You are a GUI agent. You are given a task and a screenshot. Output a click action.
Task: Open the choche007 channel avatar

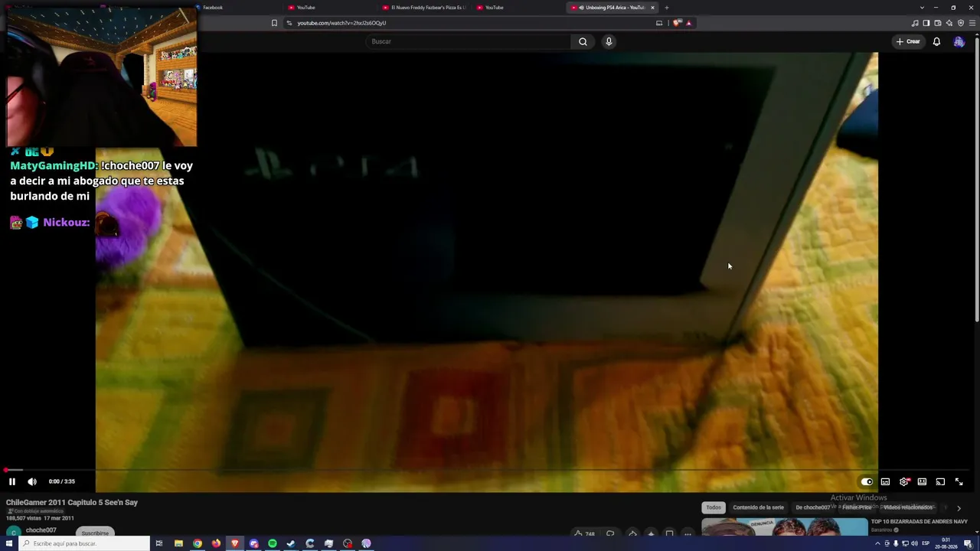13,533
